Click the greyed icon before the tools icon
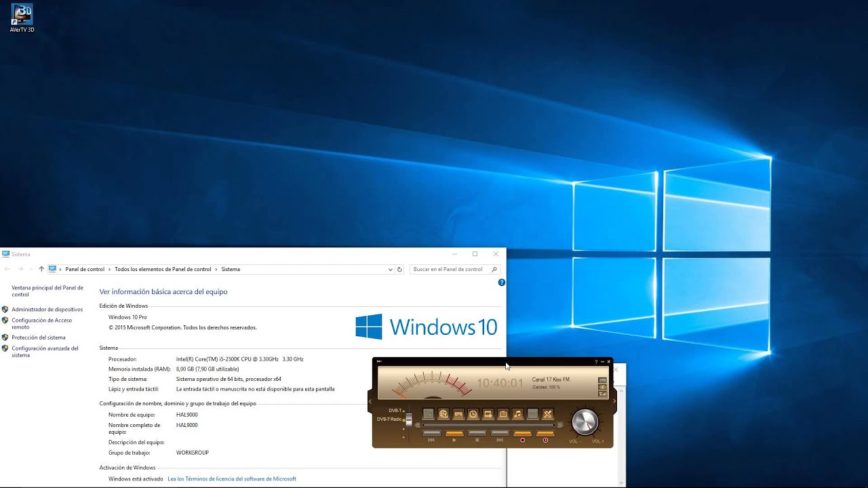Viewport: 868px width, 488px height. (x=533, y=413)
